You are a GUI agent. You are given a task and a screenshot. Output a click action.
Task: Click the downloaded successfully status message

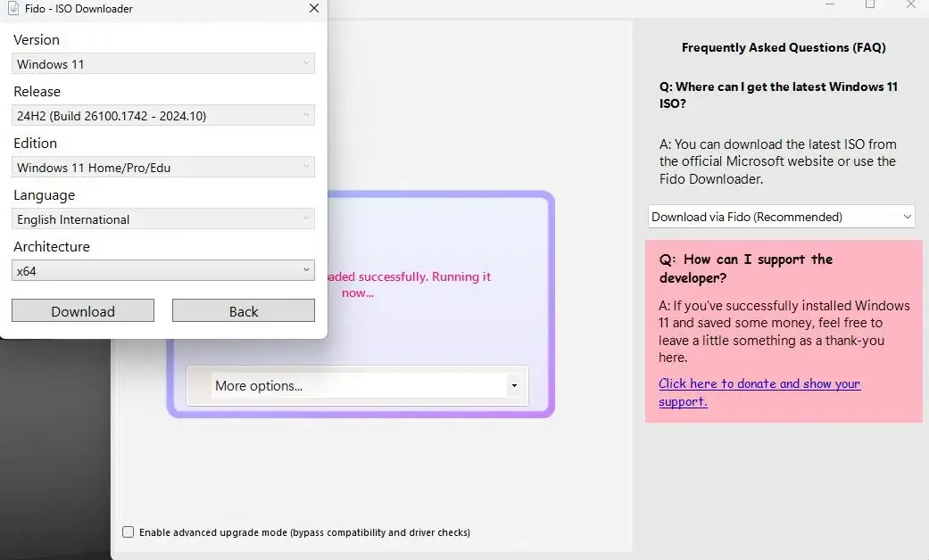(409, 284)
